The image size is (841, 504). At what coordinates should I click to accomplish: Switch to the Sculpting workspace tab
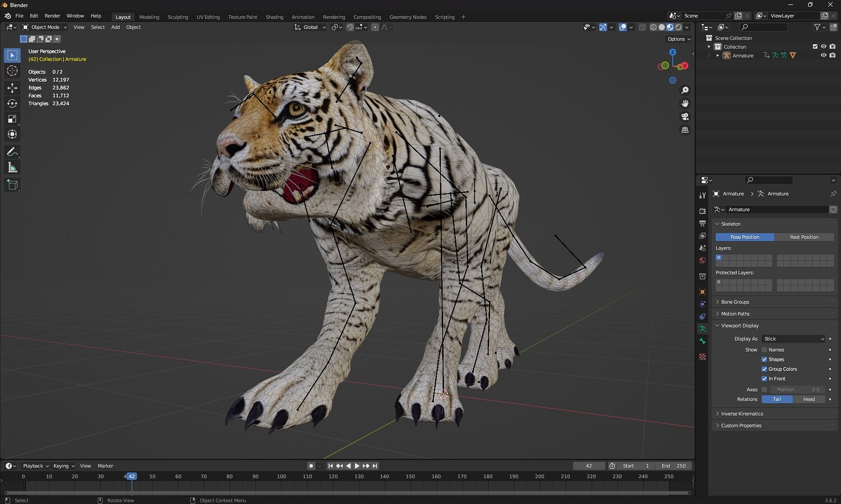click(178, 17)
